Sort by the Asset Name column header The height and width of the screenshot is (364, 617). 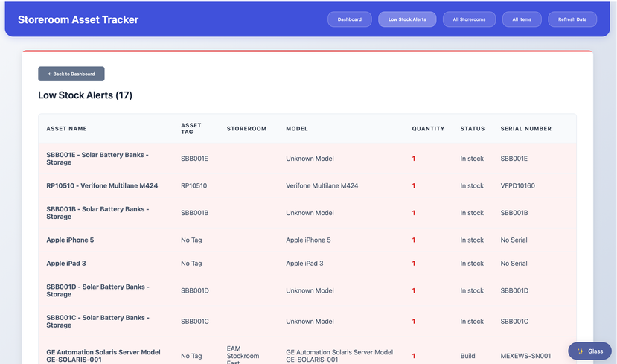click(x=67, y=129)
